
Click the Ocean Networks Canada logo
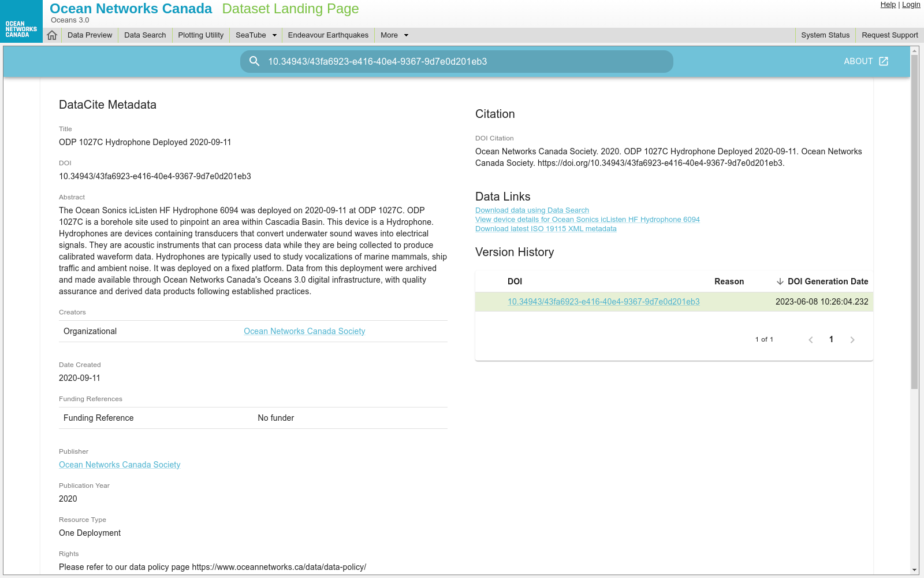21,21
